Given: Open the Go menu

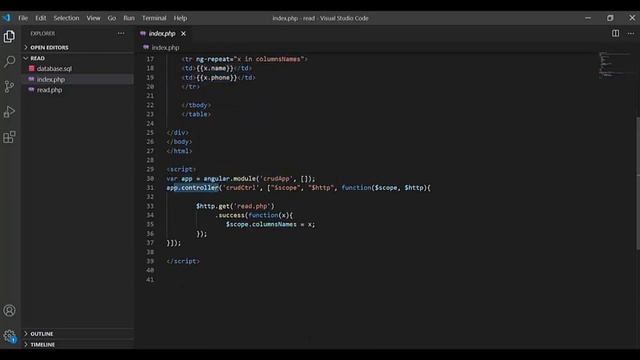Looking at the screenshot, I should [x=112, y=18].
